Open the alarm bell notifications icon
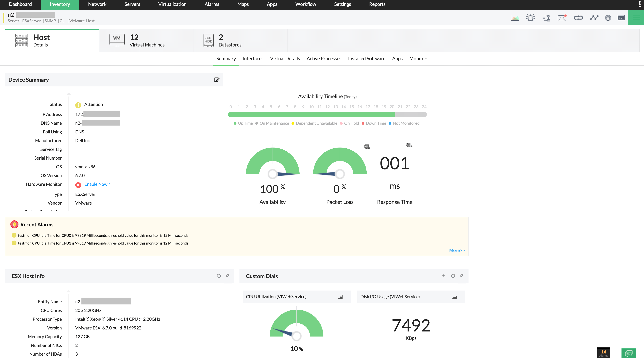The width and height of the screenshot is (644, 358). pyautogui.click(x=530, y=18)
